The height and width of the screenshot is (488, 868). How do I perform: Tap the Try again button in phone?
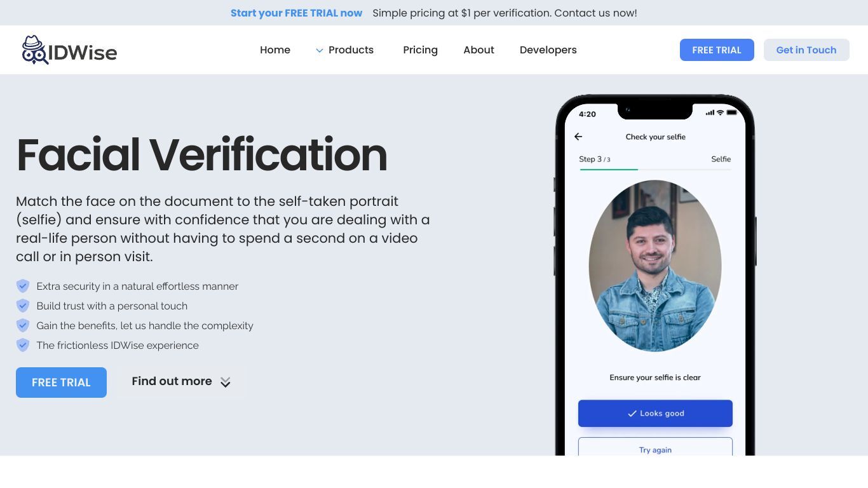click(655, 447)
